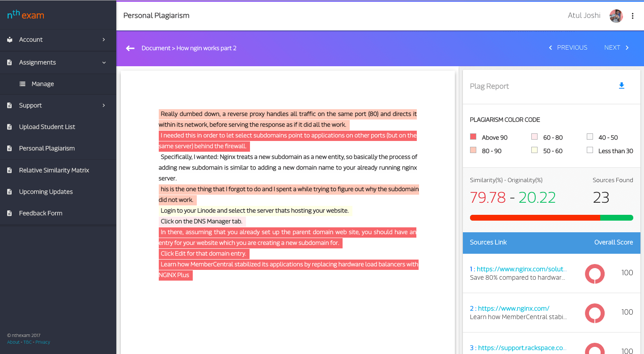Click the 80 - 90 color swatch

pos(473,150)
